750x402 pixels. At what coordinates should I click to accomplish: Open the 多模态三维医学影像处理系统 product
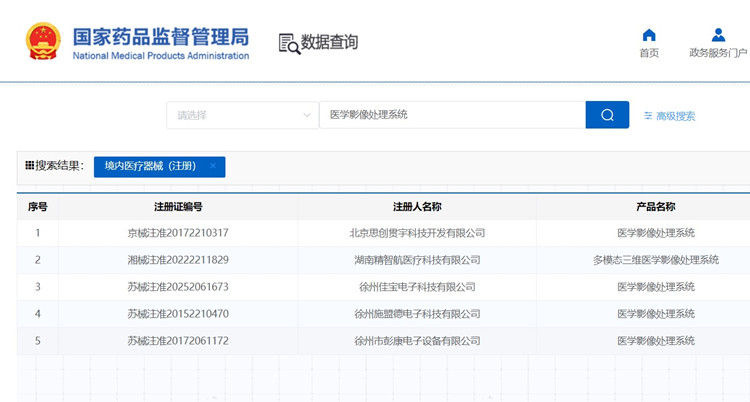(x=655, y=260)
